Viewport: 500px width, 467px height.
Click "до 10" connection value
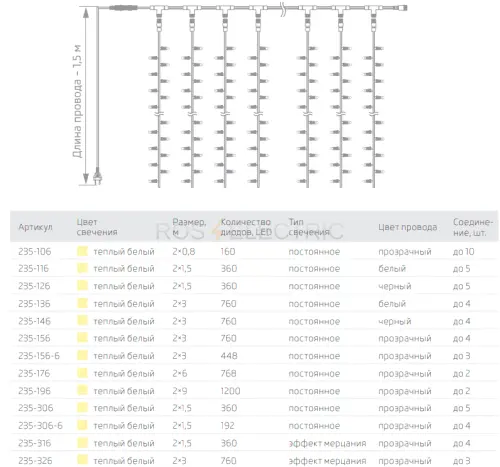click(x=463, y=252)
